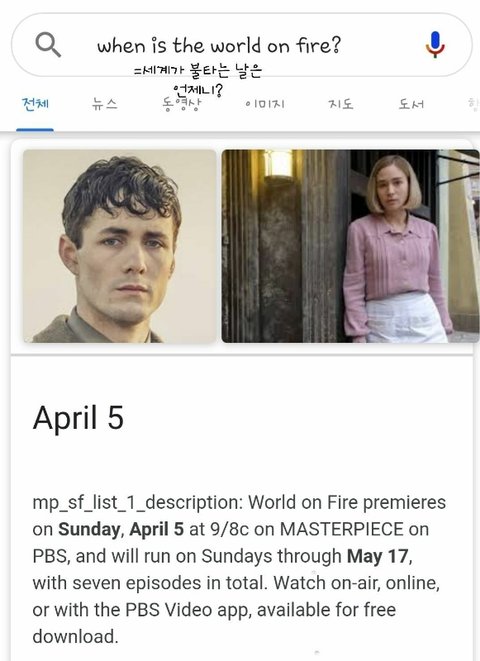Tap the magnifying glass search icon
The width and height of the screenshot is (480, 661).
[48, 45]
